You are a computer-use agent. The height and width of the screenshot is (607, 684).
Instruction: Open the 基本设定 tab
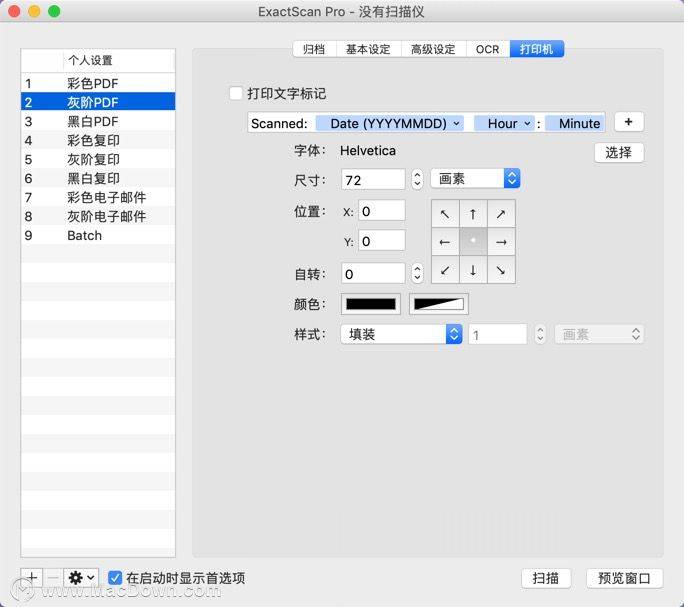click(x=368, y=49)
